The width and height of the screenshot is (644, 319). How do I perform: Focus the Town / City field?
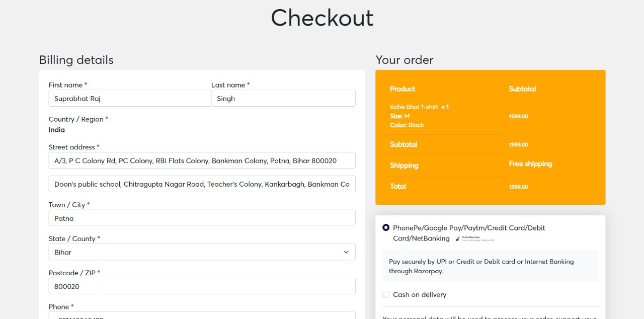click(202, 218)
